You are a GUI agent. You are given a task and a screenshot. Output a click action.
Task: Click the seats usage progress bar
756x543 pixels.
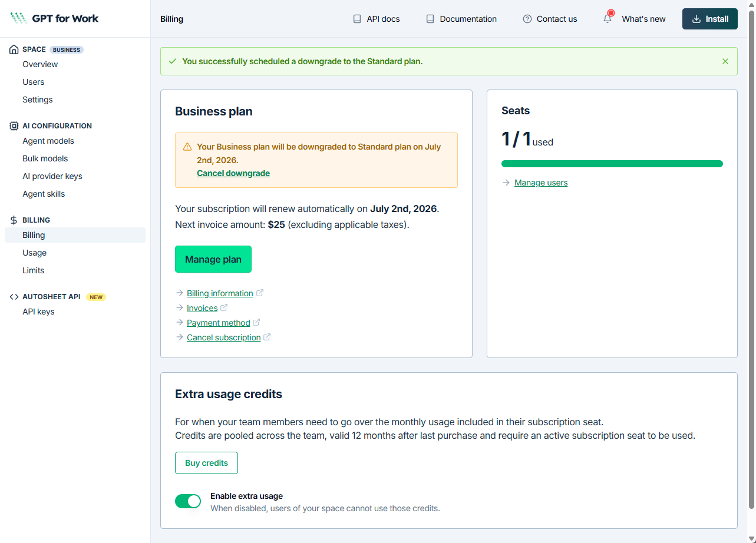pos(612,164)
